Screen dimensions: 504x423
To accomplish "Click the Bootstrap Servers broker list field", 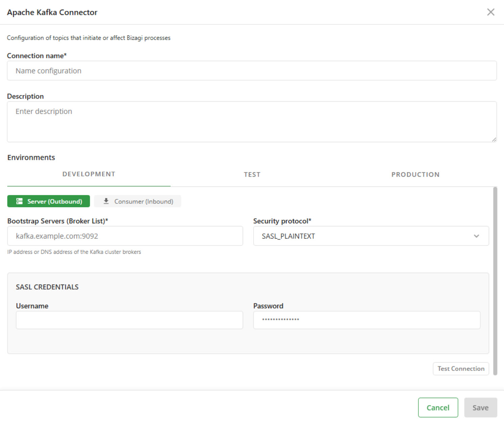I will pos(125,236).
